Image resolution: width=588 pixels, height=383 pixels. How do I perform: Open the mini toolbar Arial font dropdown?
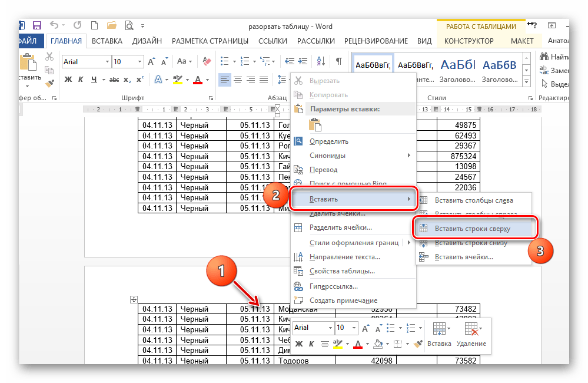(330, 328)
